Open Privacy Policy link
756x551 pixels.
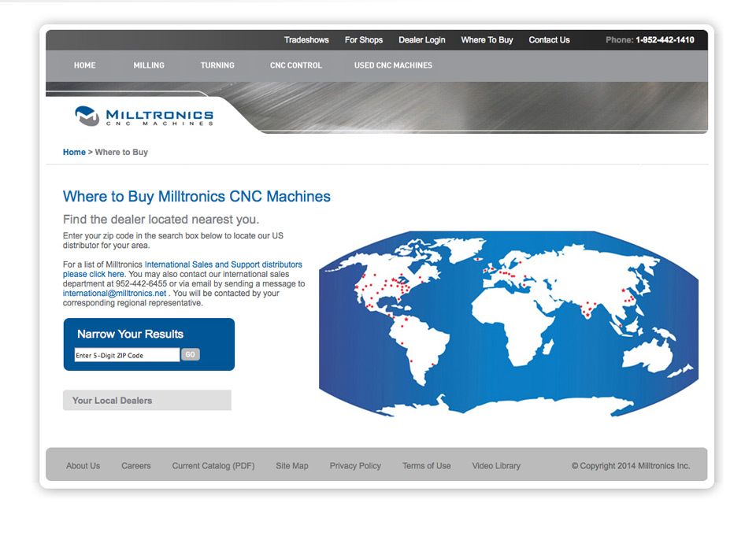click(355, 466)
